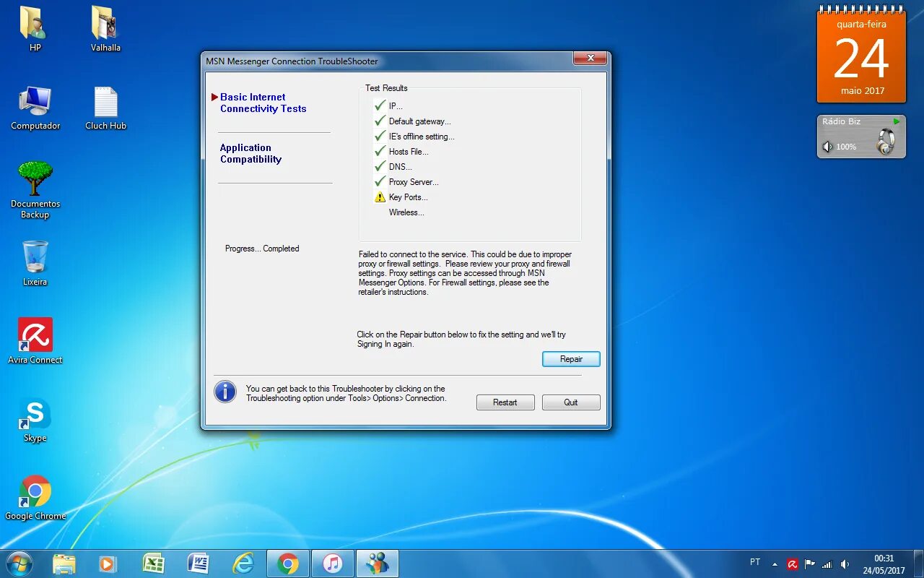Switch to Chrome in the taskbar
The height and width of the screenshot is (578, 924).
(288, 564)
